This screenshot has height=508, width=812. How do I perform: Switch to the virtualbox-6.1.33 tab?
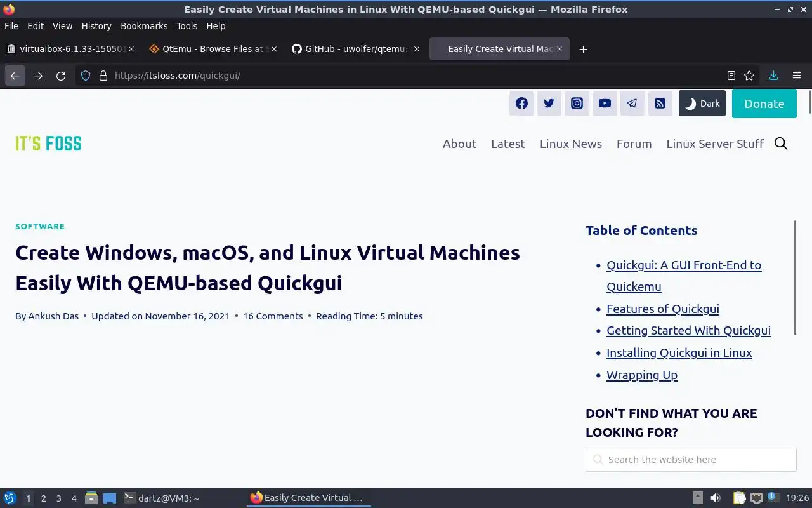coord(70,49)
